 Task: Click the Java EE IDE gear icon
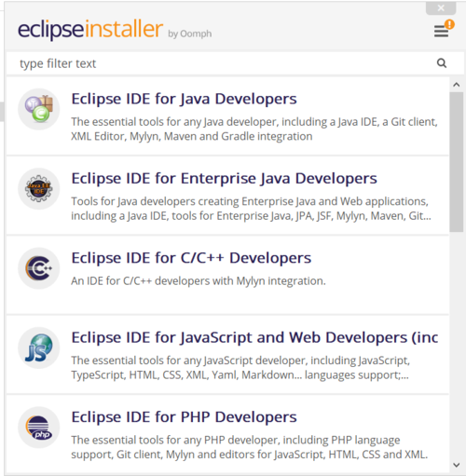click(x=39, y=188)
